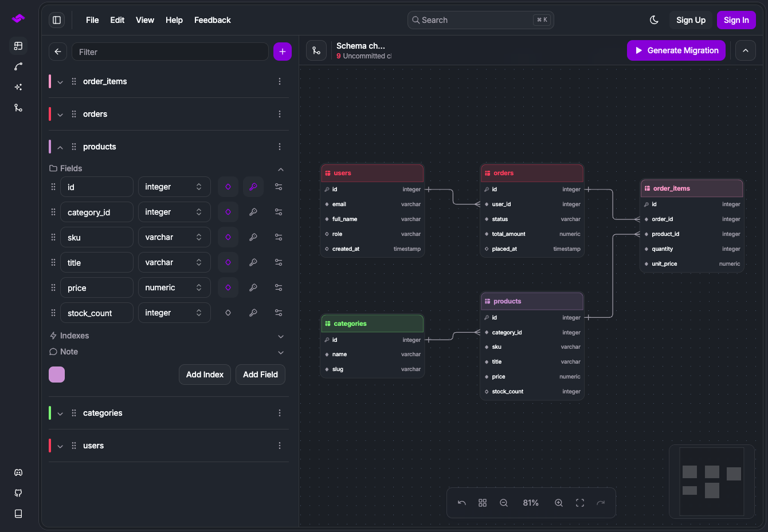The image size is (768, 532).
Task: Open the Edit menu
Action: click(117, 20)
